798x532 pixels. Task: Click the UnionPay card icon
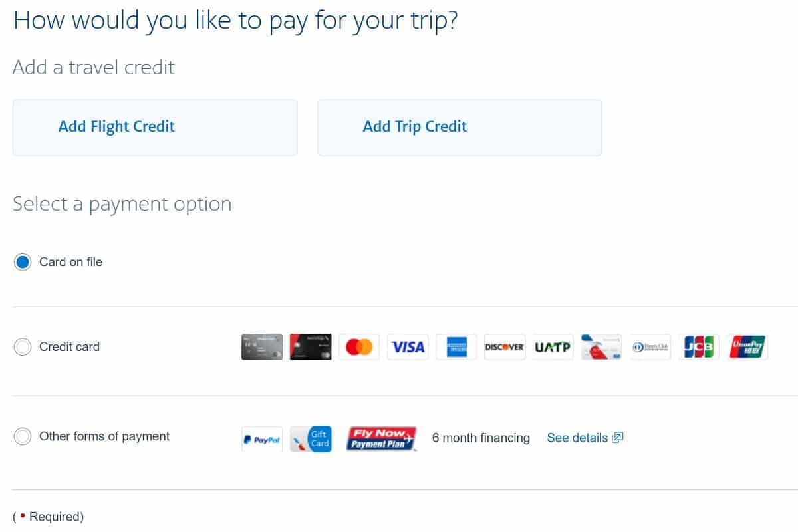coord(747,347)
